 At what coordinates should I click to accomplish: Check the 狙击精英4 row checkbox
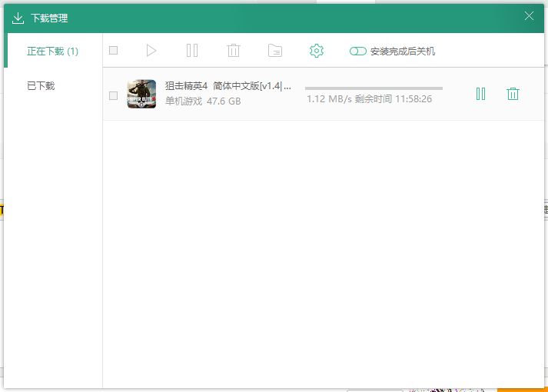(113, 96)
